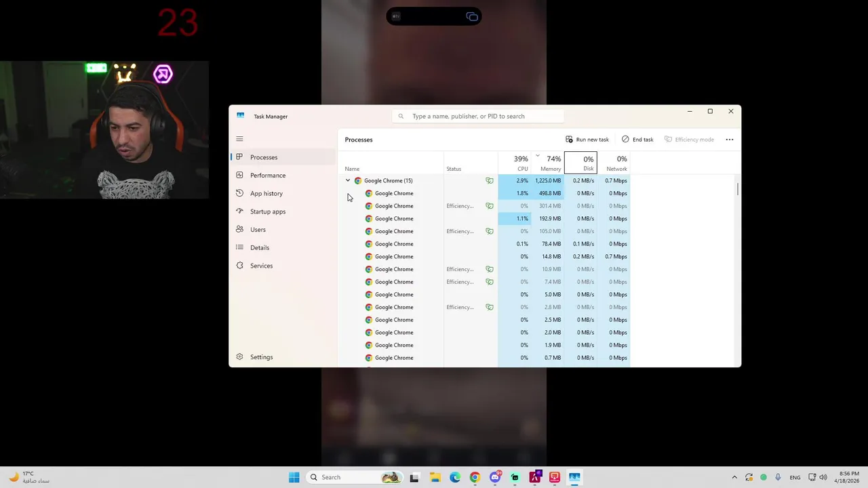Screen dimensions: 868x488
Task: Open the volume tray icon
Action: pyautogui.click(x=823, y=477)
